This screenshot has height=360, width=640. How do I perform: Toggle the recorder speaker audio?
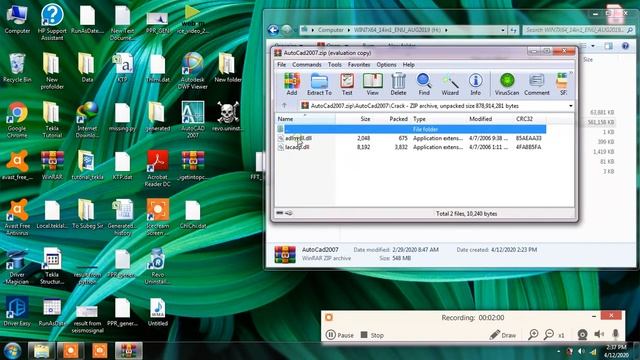(599, 335)
